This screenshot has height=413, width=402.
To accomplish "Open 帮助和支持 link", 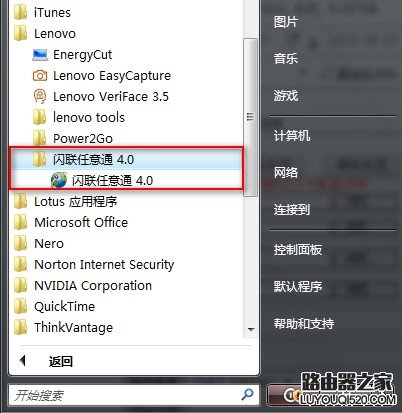I will tap(304, 323).
